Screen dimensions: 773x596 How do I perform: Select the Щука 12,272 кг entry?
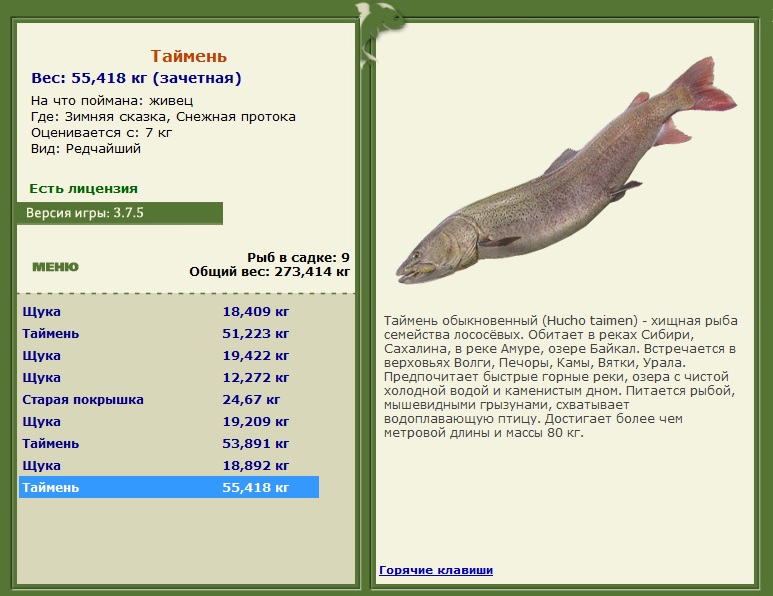(x=169, y=378)
